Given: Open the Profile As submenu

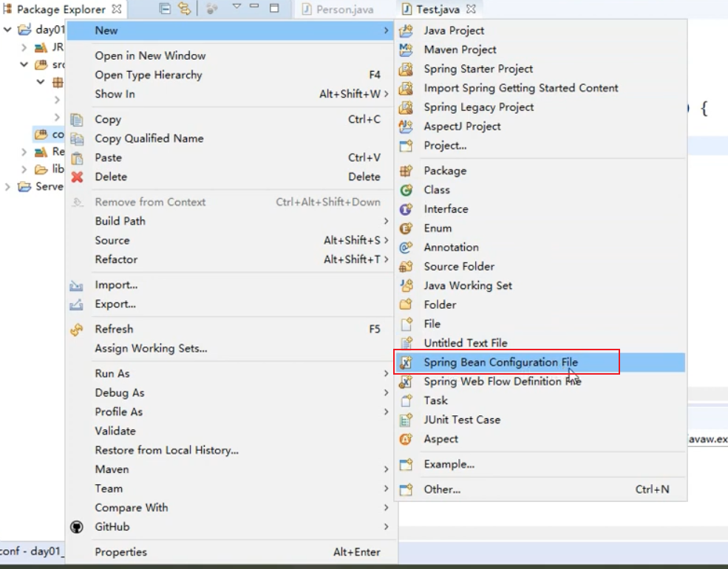Looking at the screenshot, I should pyautogui.click(x=231, y=412).
